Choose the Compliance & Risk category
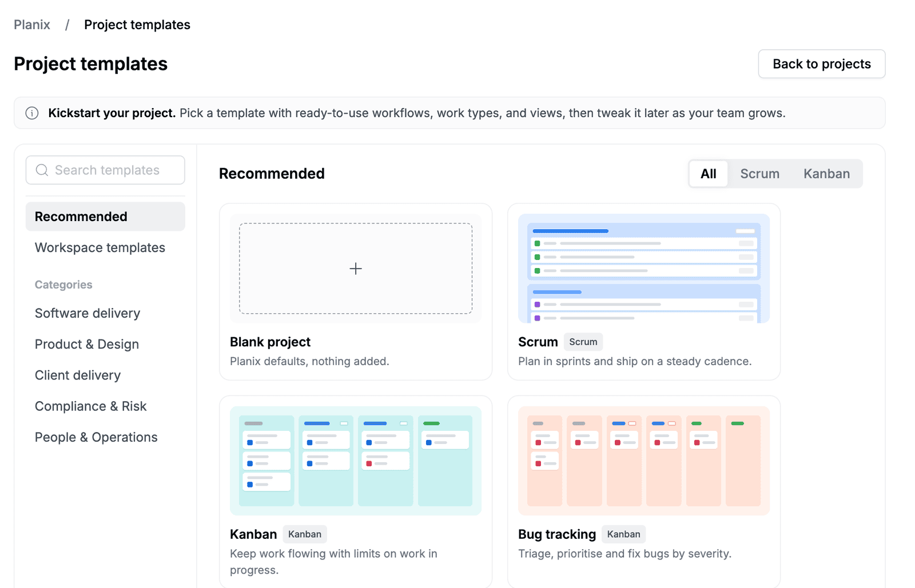The width and height of the screenshot is (915, 588). (105, 406)
